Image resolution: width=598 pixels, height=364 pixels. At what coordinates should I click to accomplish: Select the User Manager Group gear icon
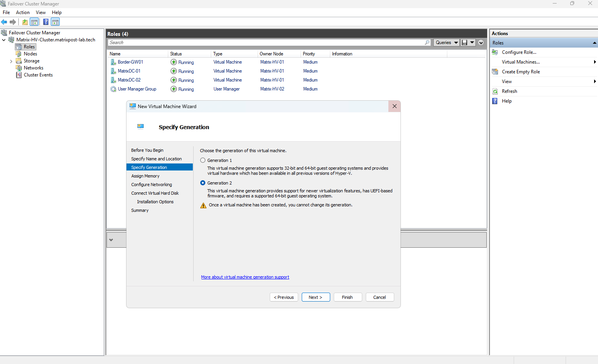pos(113,89)
